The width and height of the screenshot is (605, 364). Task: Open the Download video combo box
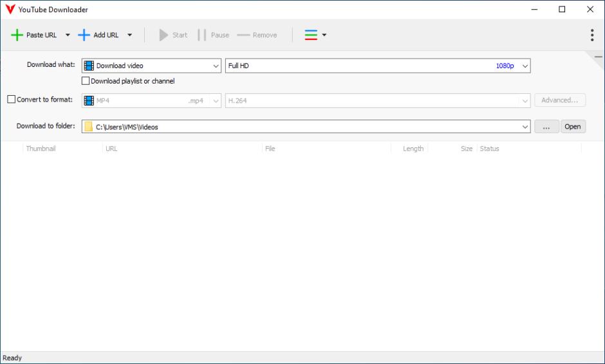click(151, 66)
